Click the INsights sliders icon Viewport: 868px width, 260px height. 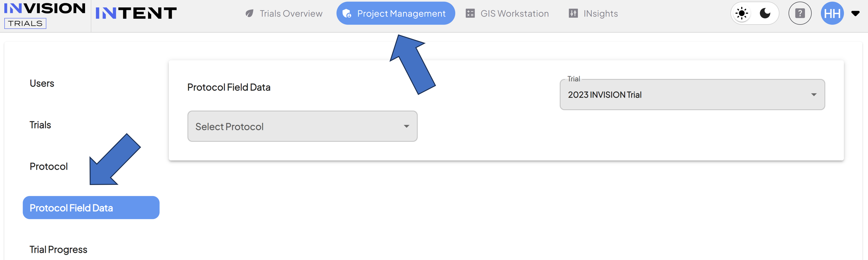click(x=573, y=14)
